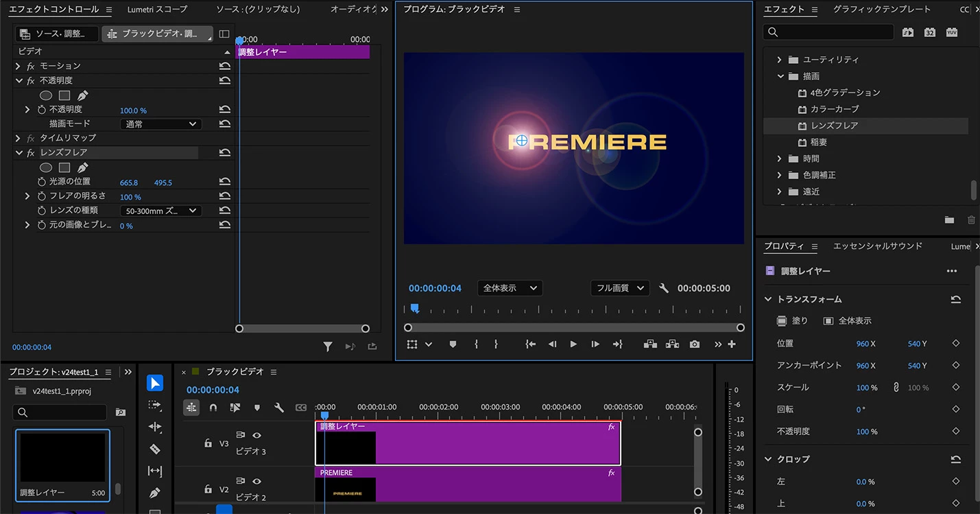Open the 描画モード dropdown
Screen dimensions: 980x514
click(160, 124)
